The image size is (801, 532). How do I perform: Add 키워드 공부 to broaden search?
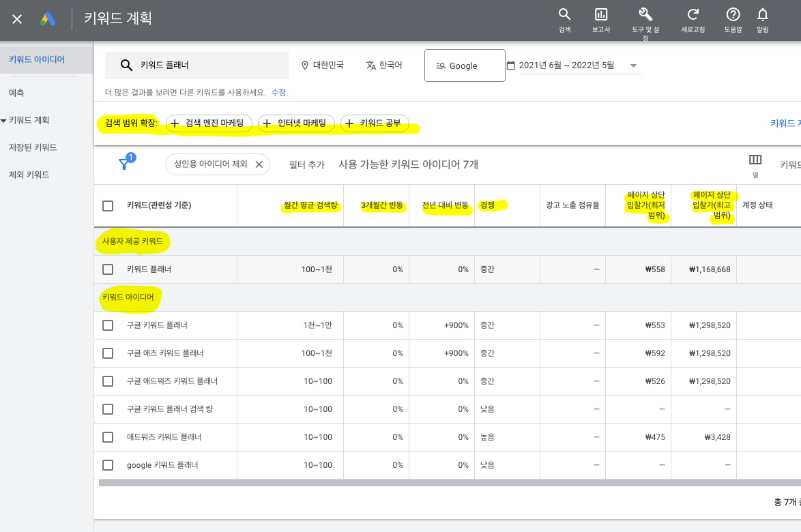pos(375,123)
